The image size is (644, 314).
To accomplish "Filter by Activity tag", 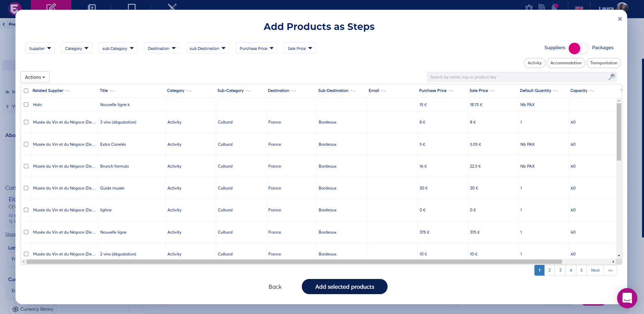I will (534, 63).
